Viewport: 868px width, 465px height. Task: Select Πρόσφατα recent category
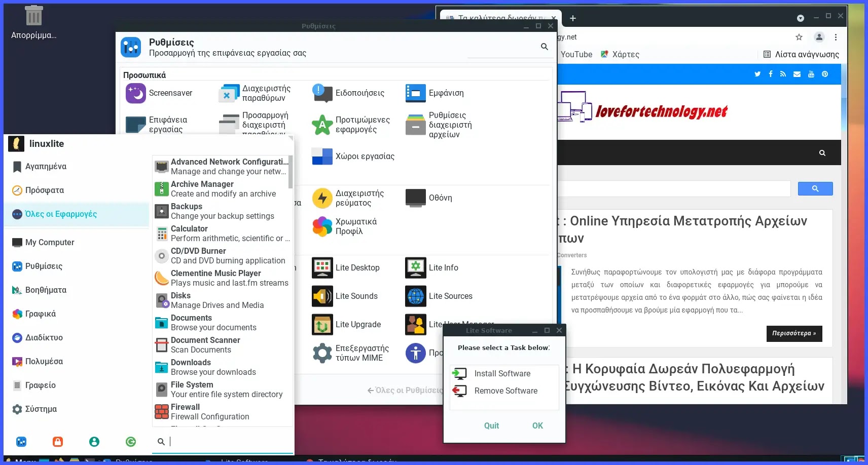[76, 190]
